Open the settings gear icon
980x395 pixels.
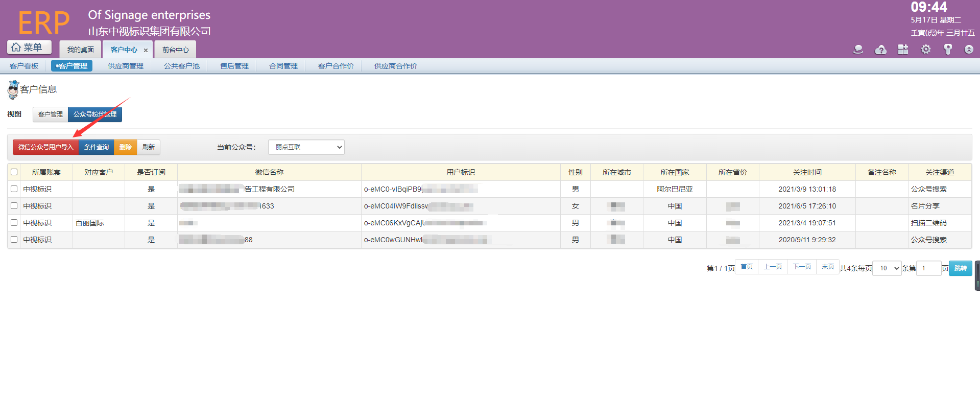tap(925, 50)
